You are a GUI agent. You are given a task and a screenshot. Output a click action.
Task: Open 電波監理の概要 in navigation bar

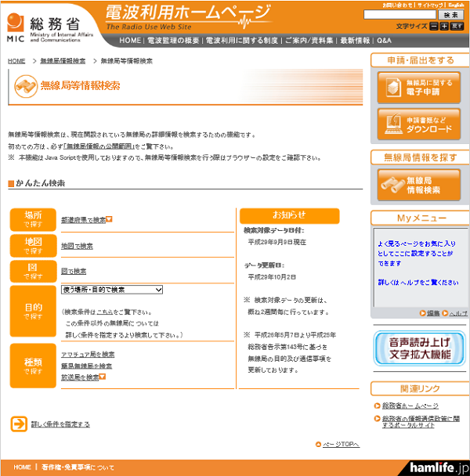[172, 40]
